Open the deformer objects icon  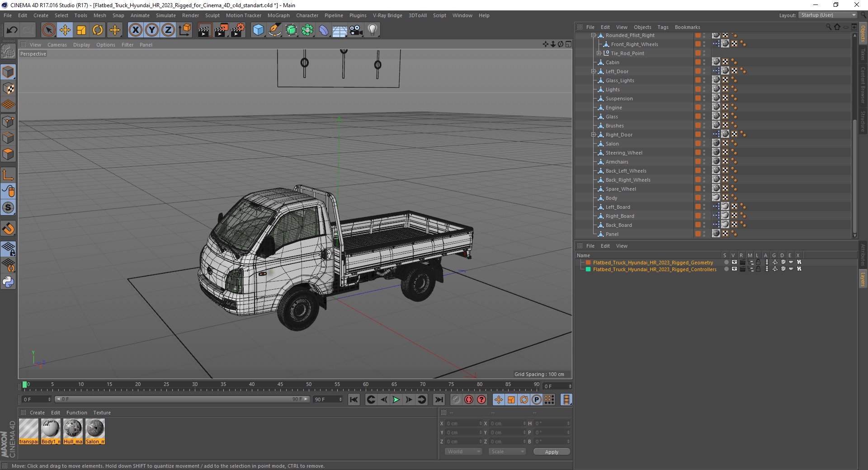pyautogui.click(x=324, y=30)
